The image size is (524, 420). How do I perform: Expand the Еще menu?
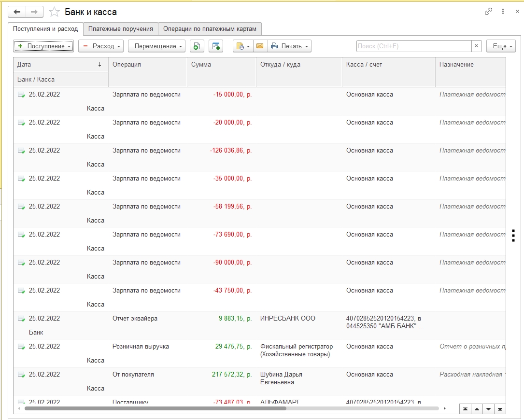[501, 46]
